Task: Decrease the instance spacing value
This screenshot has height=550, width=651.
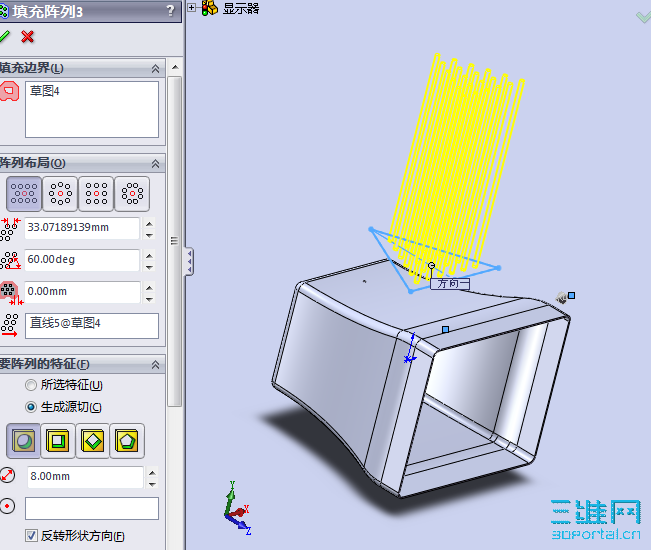Action: 149,235
